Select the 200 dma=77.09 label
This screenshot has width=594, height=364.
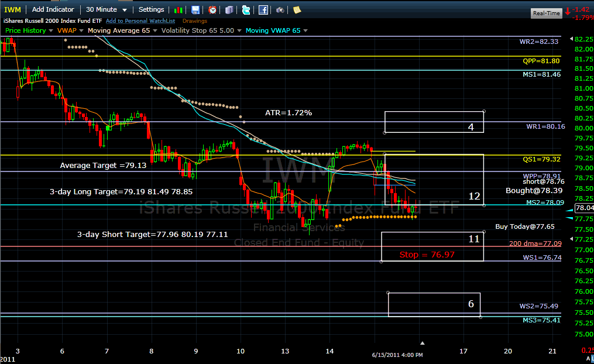pos(535,243)
